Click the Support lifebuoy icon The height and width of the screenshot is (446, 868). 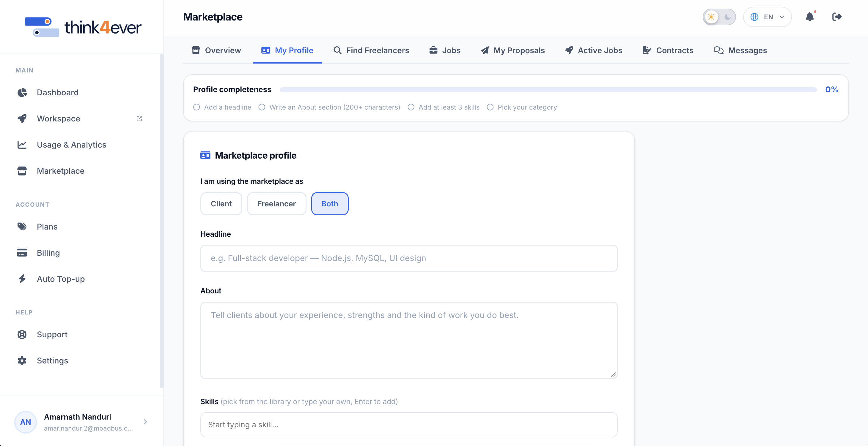(22, 335)
